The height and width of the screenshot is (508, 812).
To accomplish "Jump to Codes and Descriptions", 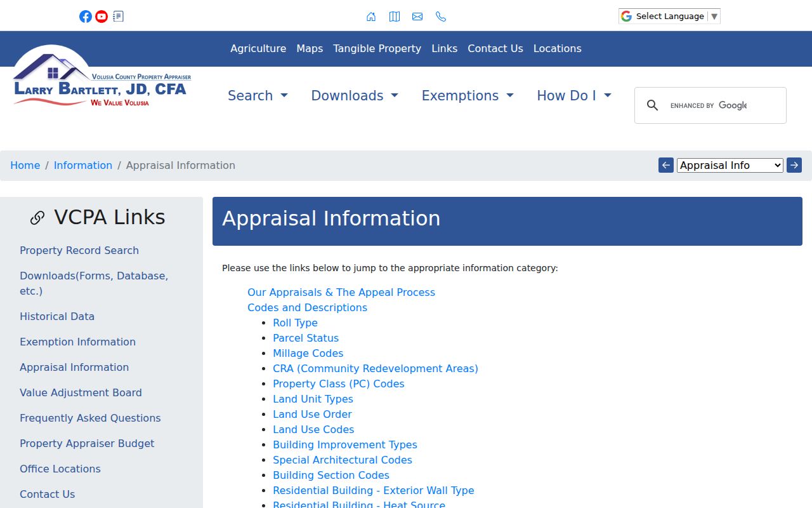I will [x=307, y=307].
